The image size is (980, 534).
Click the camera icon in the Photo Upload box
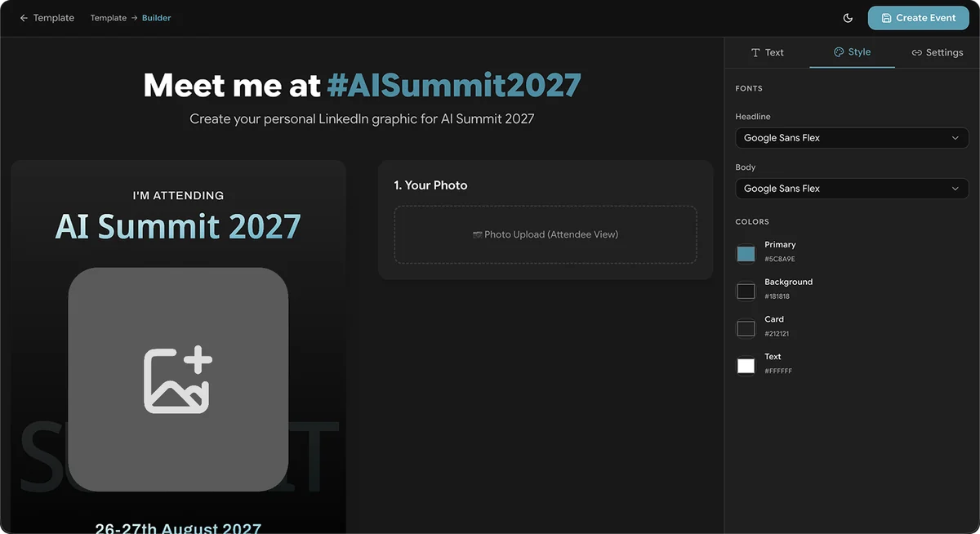[478, 234]
